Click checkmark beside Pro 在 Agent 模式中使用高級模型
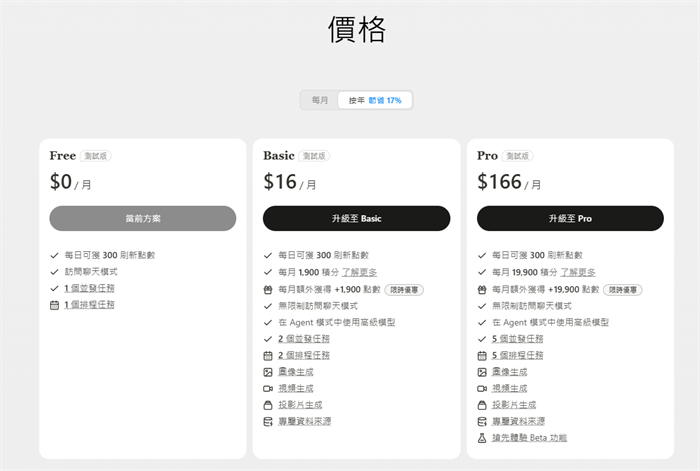700x471 pixels. click(482, 323)
